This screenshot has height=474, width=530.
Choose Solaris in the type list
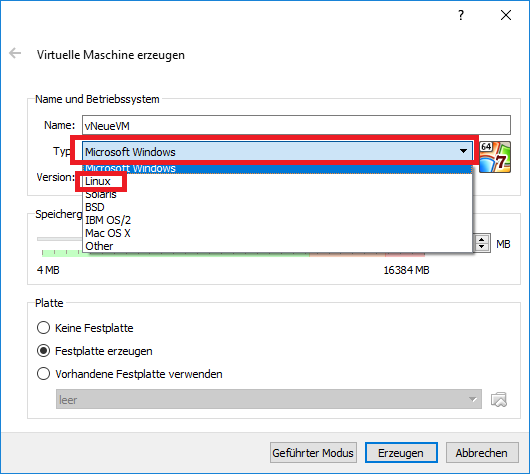tap(277, 194)
